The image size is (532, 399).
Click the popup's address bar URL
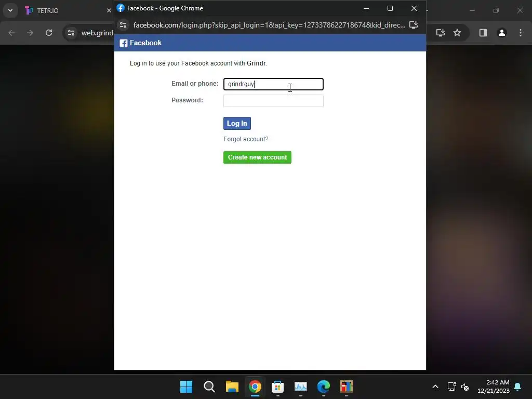[269, 25]
